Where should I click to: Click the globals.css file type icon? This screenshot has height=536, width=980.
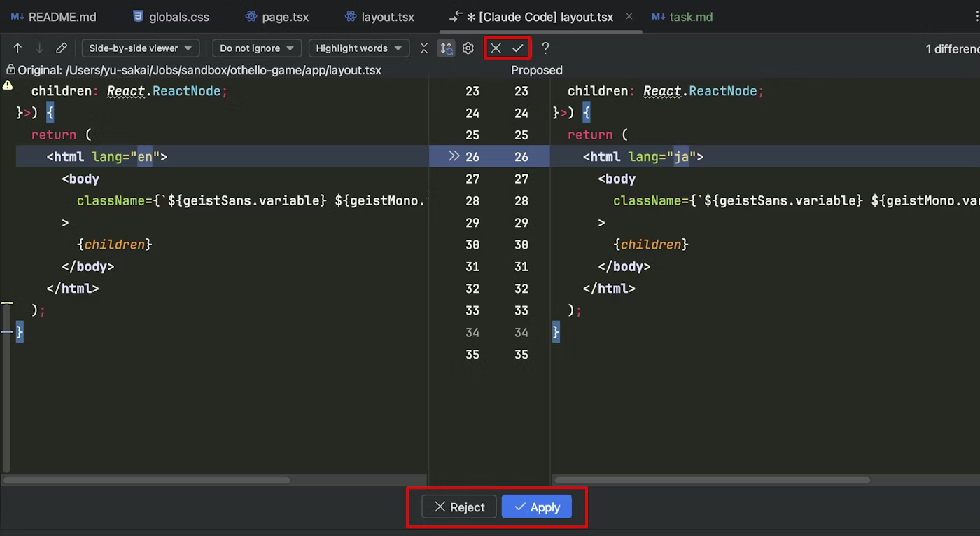pyautogui.click(x=138, y=17)
